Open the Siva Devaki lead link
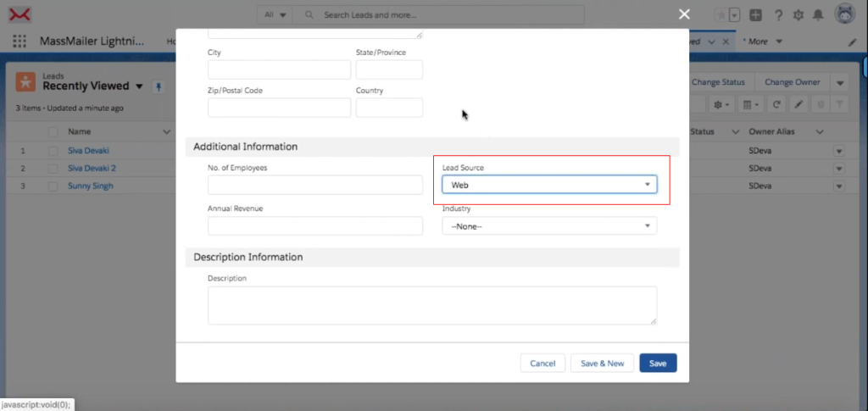Screen dimensions: 868x411 [x=88, y=151]
